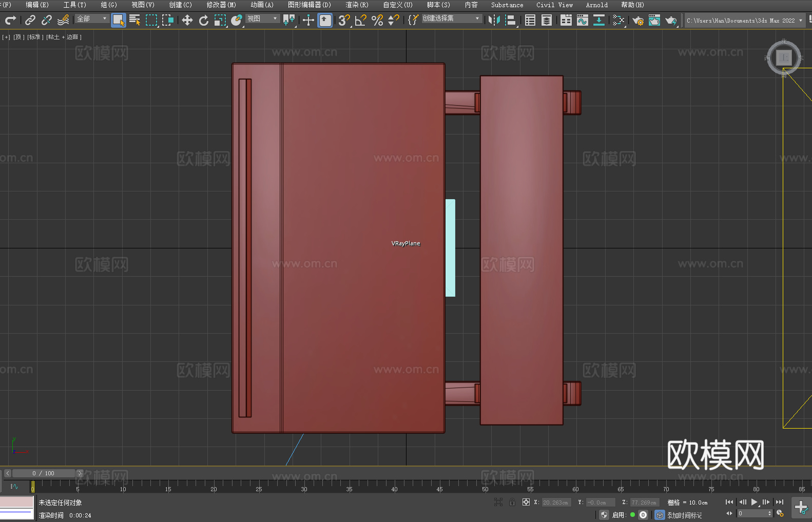Click the [粘土 + 边面] viewport style label
This screenshot has width=812, height=522.
pyautogui.click(x=64, y=37)
